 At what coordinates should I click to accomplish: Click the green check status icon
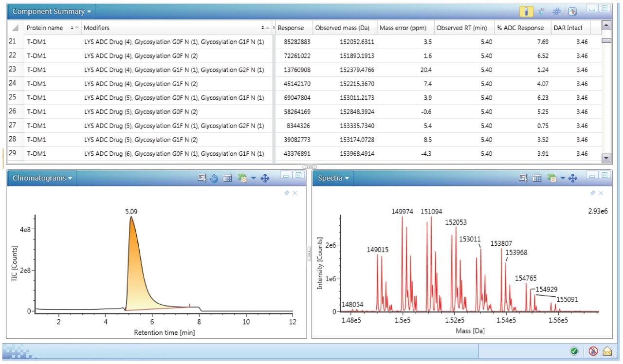point(575,351)
